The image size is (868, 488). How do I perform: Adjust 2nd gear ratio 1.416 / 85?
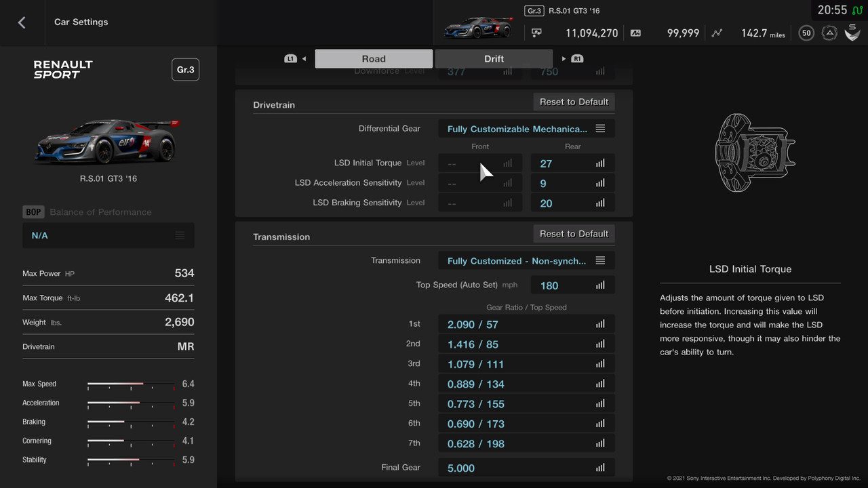coord(526,344)
